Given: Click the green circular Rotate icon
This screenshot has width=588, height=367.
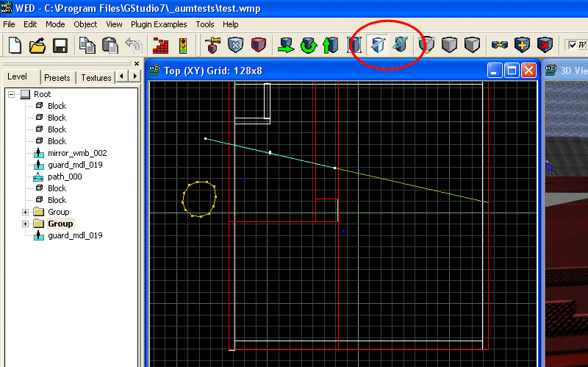Looking at the screenshot, I should [x=308, y=46].
